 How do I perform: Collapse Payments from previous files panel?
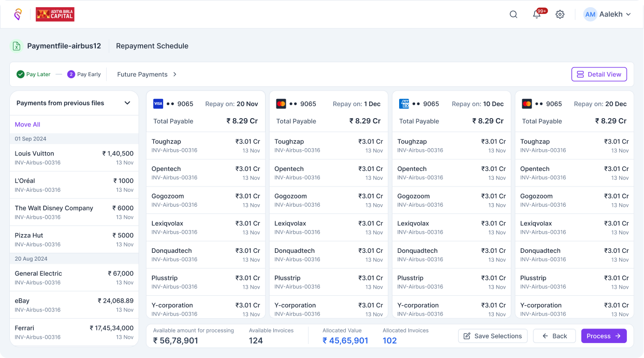(x=127, y=103)
